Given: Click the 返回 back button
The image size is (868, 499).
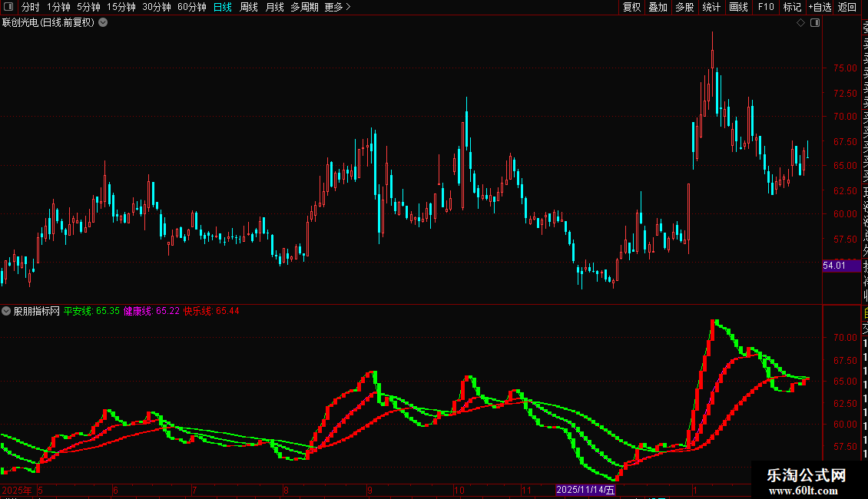Looking at the screenshot, I should click(x=847, y=7).
